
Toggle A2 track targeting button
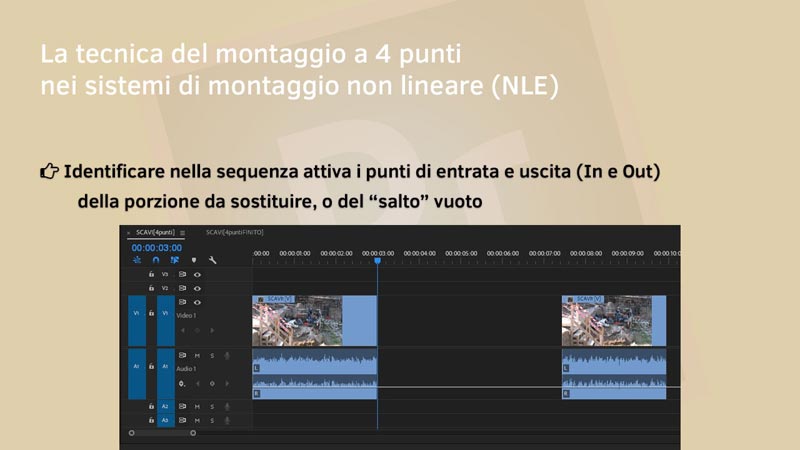tap(165, 407)
